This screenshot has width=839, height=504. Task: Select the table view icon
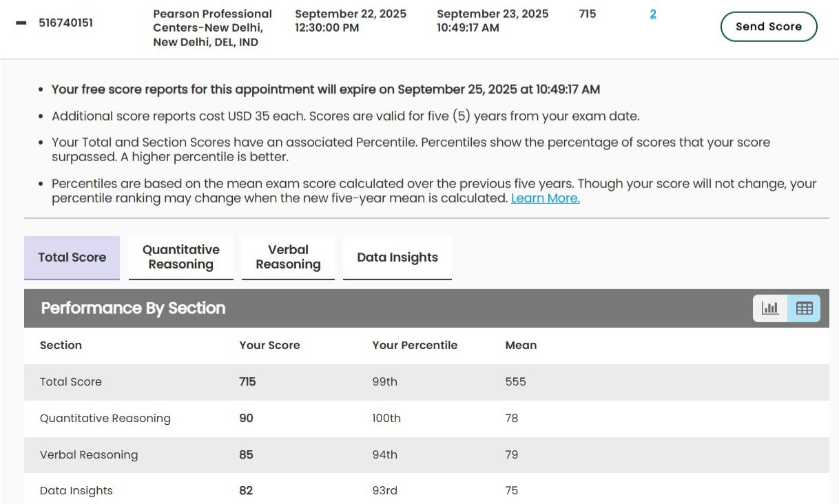pos(804,308)
